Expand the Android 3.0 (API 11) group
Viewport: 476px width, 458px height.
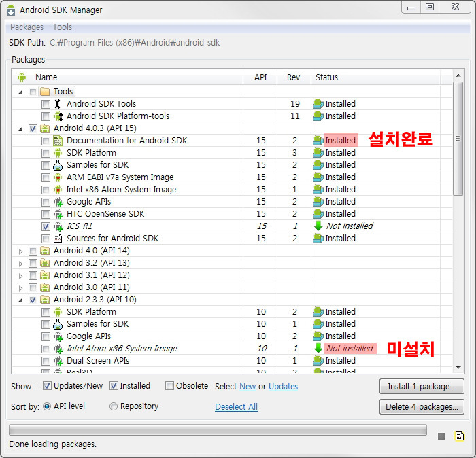click(x=20, y=288)
